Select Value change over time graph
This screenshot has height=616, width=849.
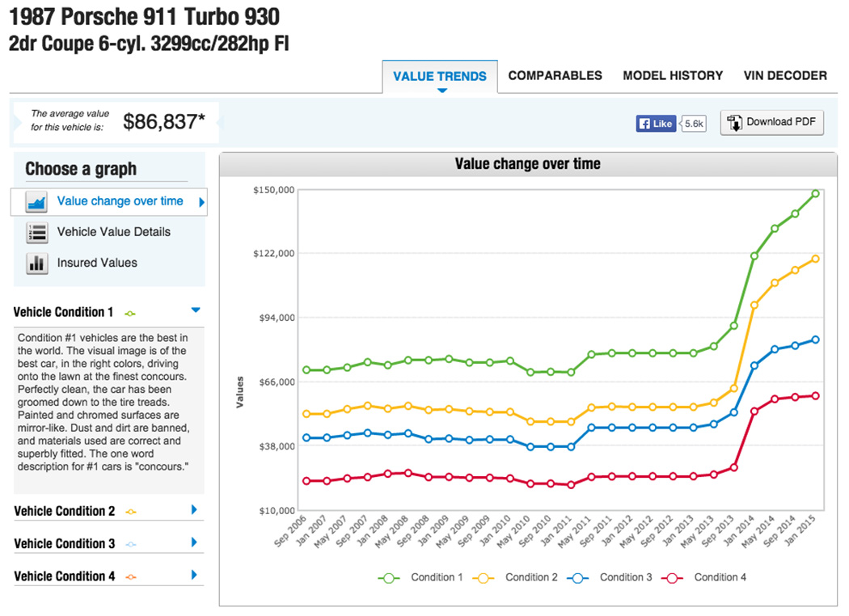109,202
